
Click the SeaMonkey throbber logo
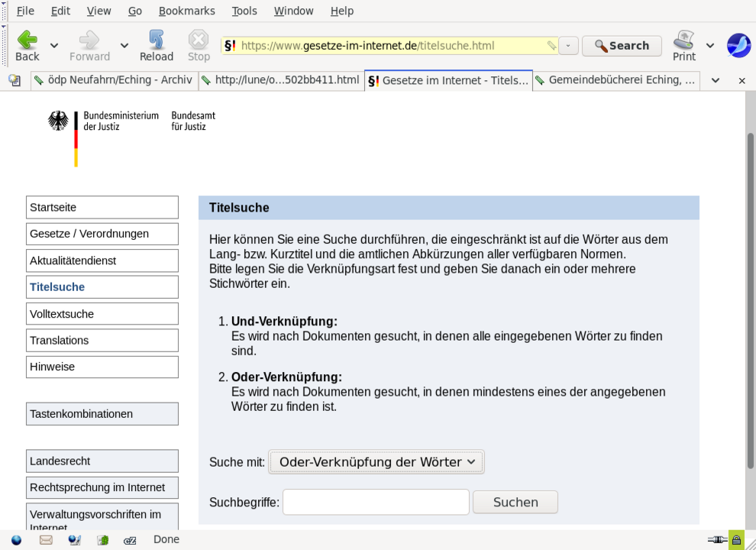[738, 46]
